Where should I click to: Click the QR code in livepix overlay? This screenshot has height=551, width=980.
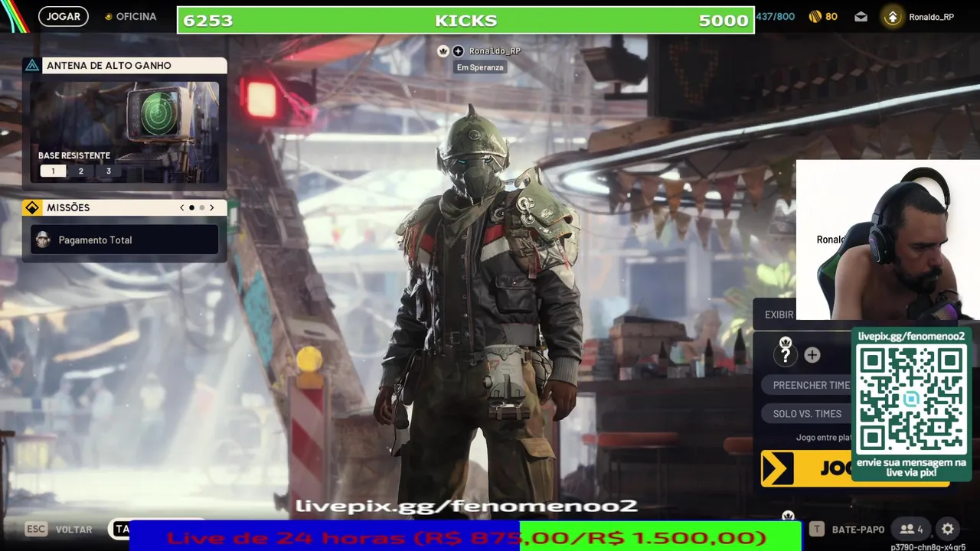[x=911, y=399]
